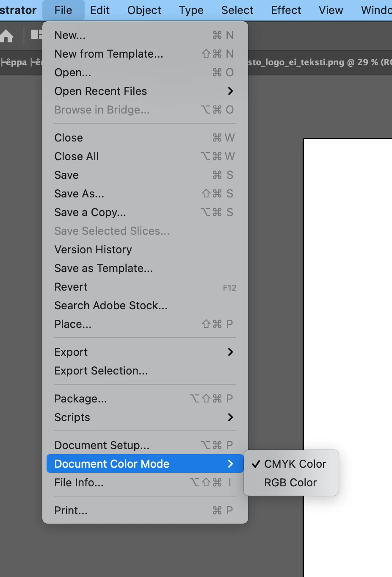
Task: Click the arrange documents layout icon
Action: pyautogui.click(x=37, y=34)
